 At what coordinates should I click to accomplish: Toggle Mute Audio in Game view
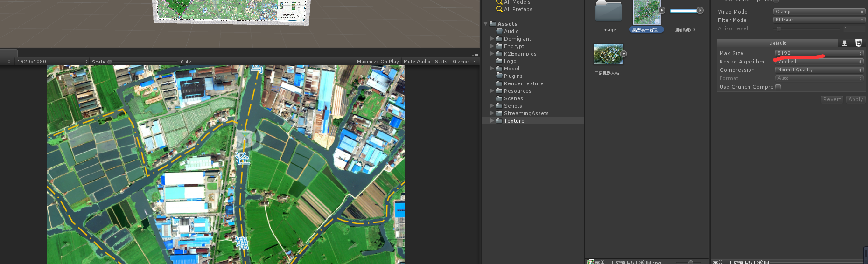point(417,62)
